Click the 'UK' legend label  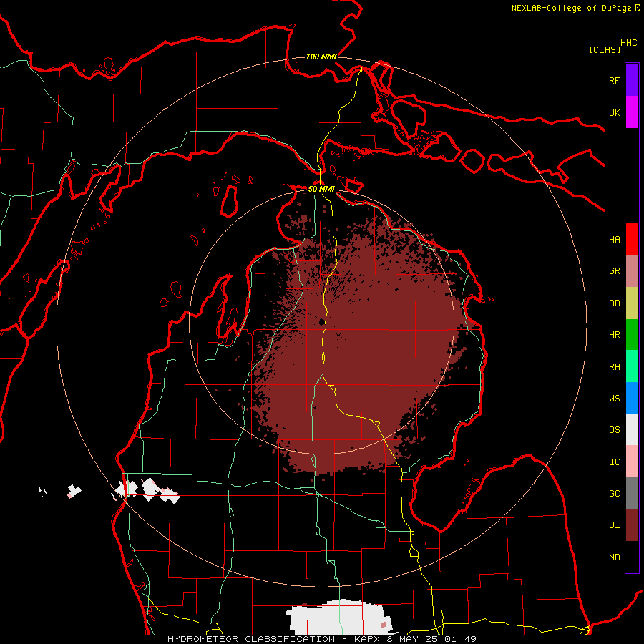click(x=614, y=112)
